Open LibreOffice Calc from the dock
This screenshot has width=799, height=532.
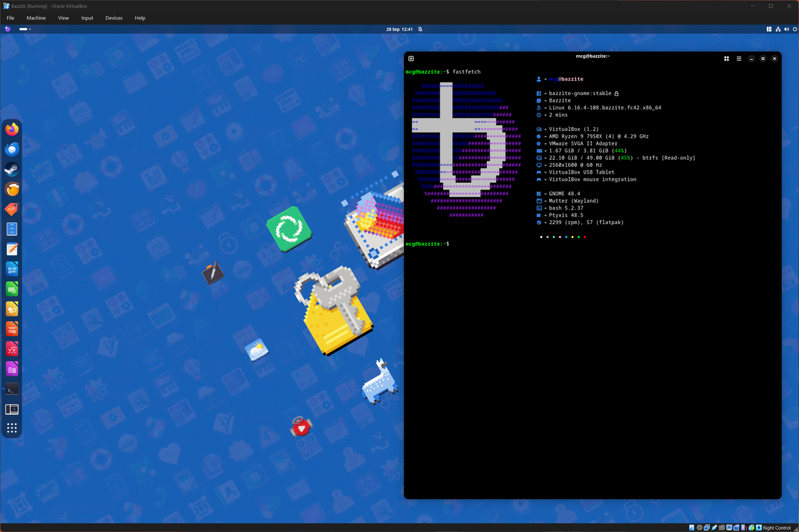[x=12, y=289]
